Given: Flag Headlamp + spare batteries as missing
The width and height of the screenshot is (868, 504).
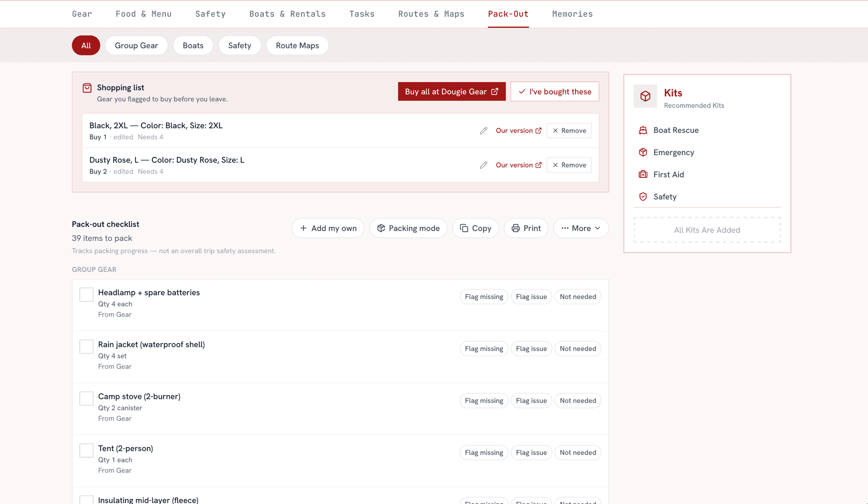Looking at the screenshot, I should pyautogui.click(x=484, y=297).
